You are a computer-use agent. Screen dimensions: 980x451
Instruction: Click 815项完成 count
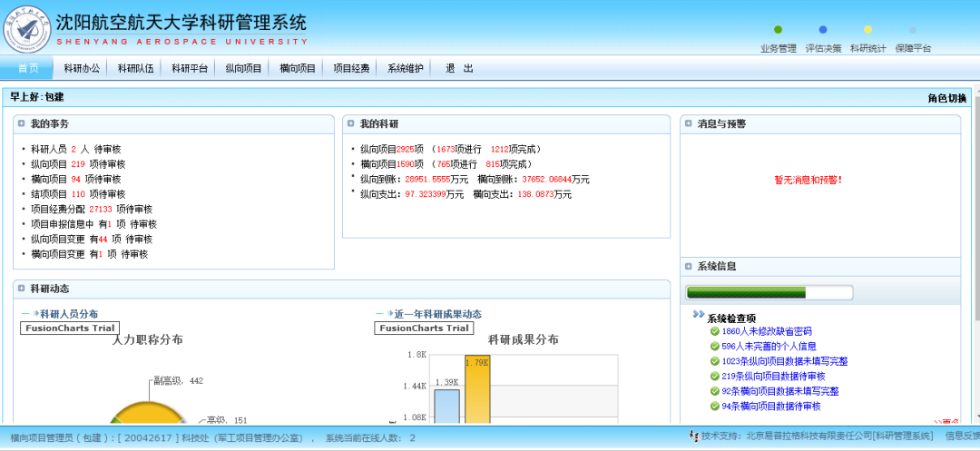pos(506,164)
